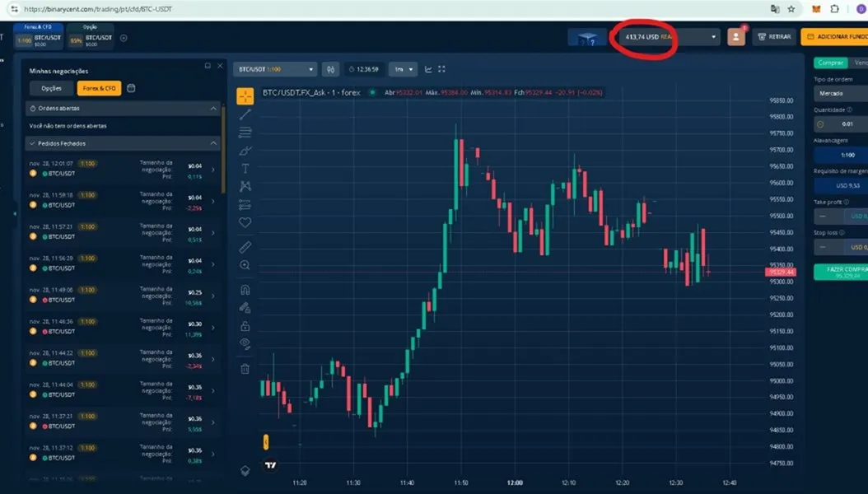
Task: Pick the text annotation tool
Action: 245,168
